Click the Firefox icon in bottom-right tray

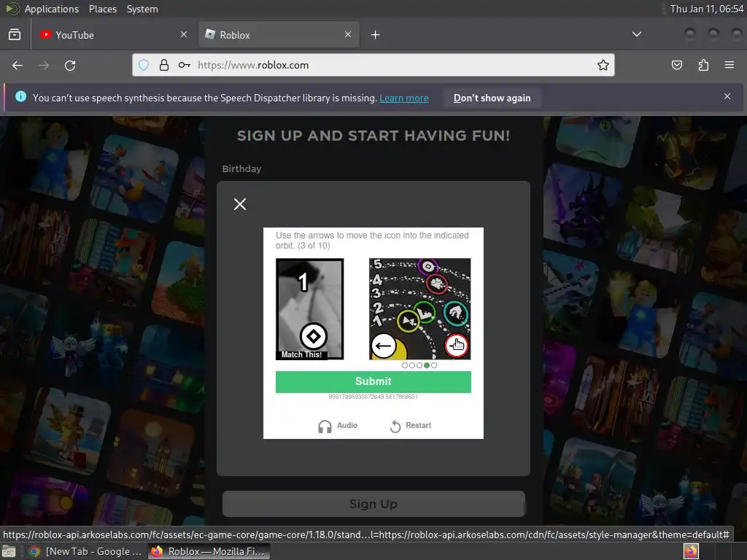click(x=691, y=551)
